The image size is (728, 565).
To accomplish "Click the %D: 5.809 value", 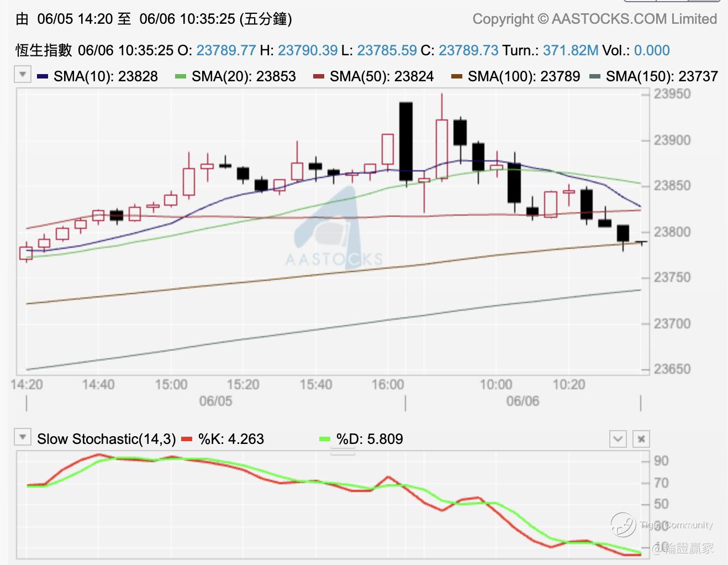I will [x=370, y=439].
